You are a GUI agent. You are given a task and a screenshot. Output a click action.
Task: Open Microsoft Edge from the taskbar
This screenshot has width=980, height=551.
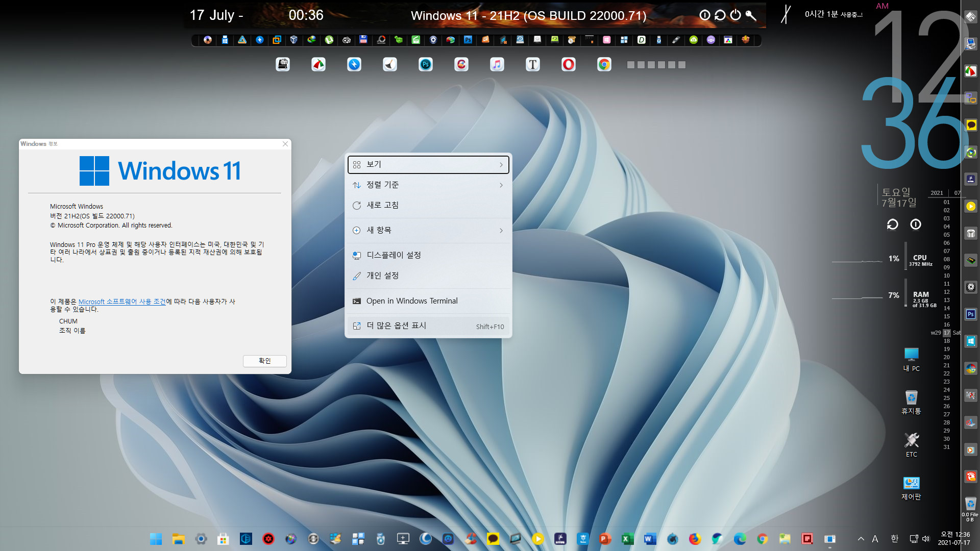(x=740, y=539)
